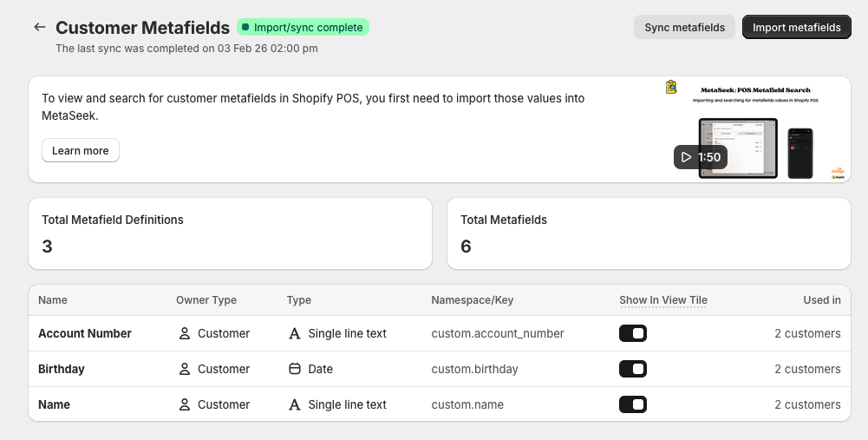The width and height of the screenshot is (868, 440).
Task: Click the calendar Date icon for Birthday
Action: (295, 369)
